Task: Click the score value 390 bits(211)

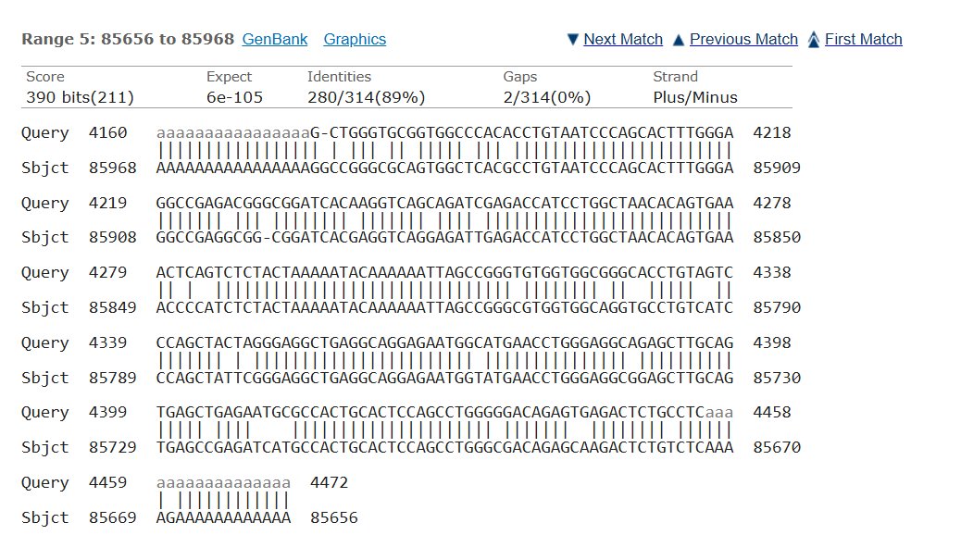Action: [x=81, y=97]
